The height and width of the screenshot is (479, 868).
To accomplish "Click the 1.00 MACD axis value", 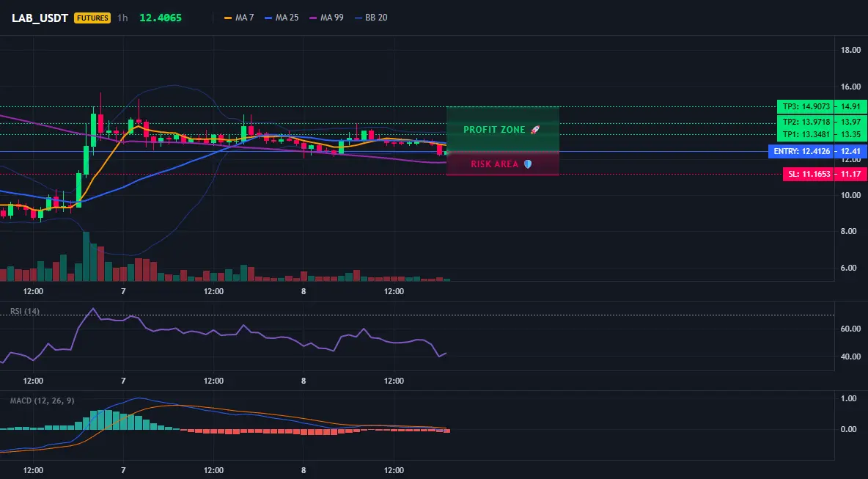I will click(849, 398).
